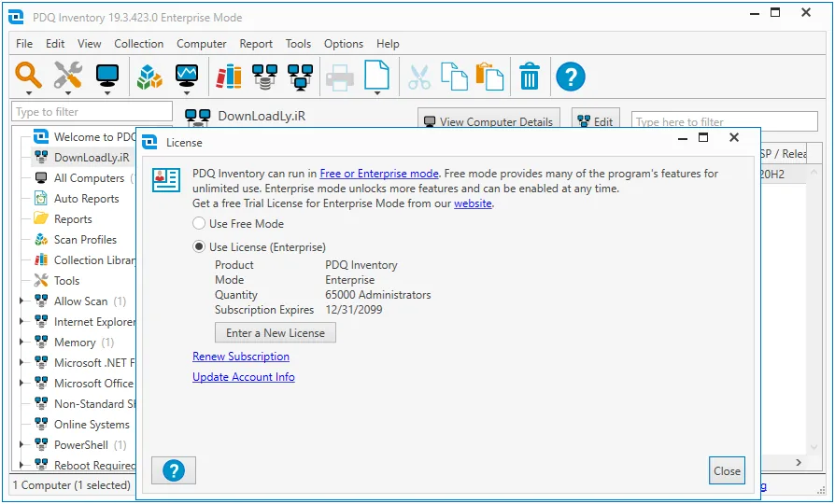This screenshot has height=504, width=835.
Task: Click the black monitor computer toolbar icon
Action: coord(107,77)
